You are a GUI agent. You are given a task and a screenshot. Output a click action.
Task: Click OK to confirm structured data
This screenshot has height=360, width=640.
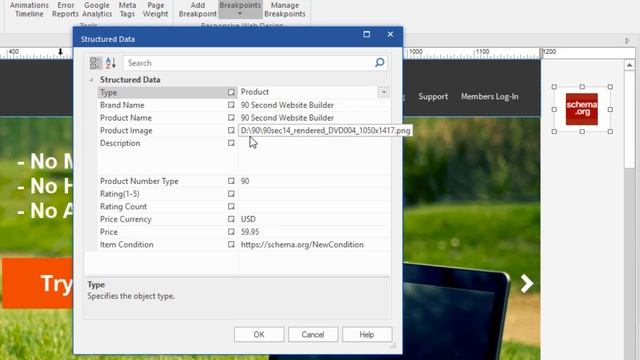point(259,334)
